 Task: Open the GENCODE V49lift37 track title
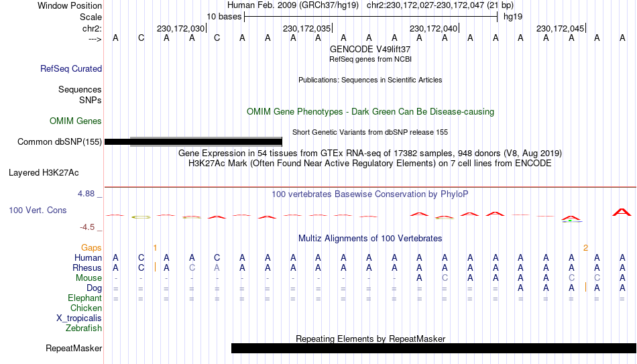pos(370,49)
